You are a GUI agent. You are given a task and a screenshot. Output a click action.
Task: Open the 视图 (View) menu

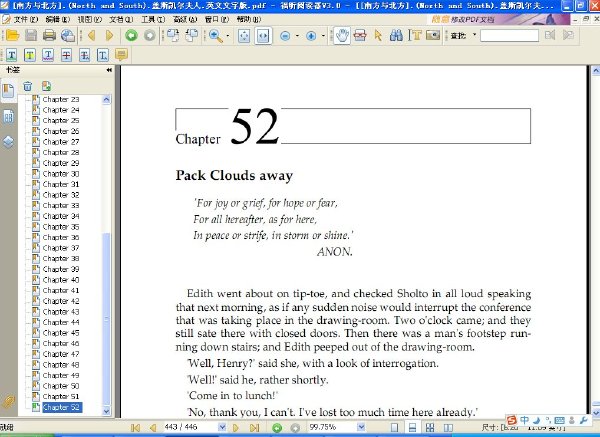[90, 19]
